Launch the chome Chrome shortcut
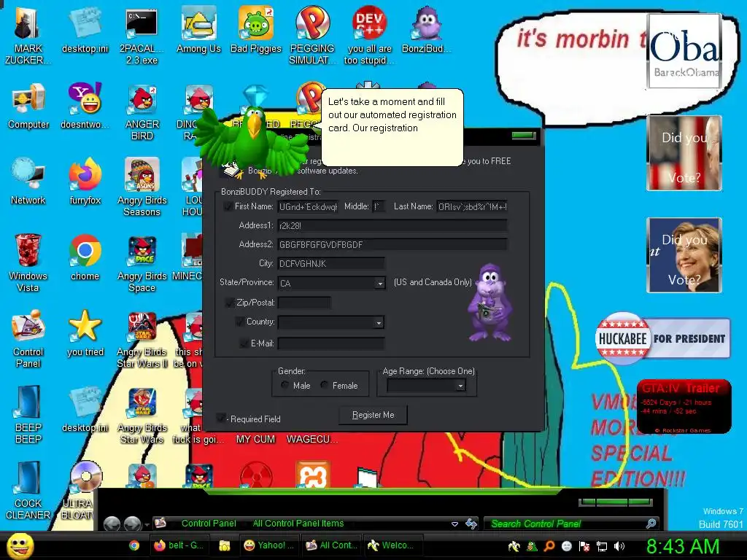Image resolution: width=747 pixels, height=560 pixels. point(85,257)
